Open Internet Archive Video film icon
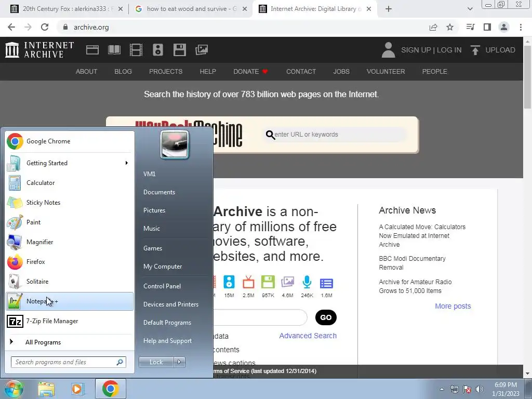 coord(136,50)
